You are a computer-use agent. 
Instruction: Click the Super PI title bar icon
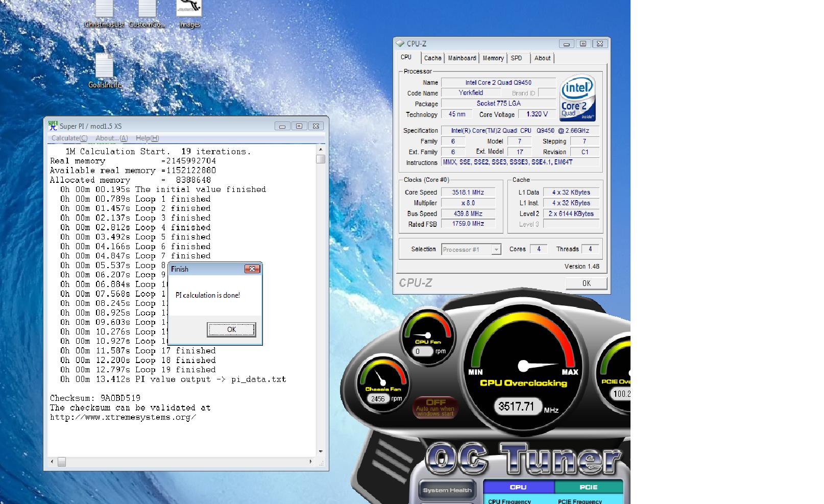coord(53,126)
